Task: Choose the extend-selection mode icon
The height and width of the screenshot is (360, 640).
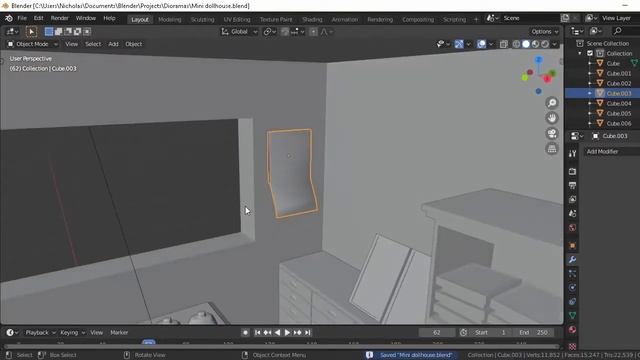Action: 58,31
